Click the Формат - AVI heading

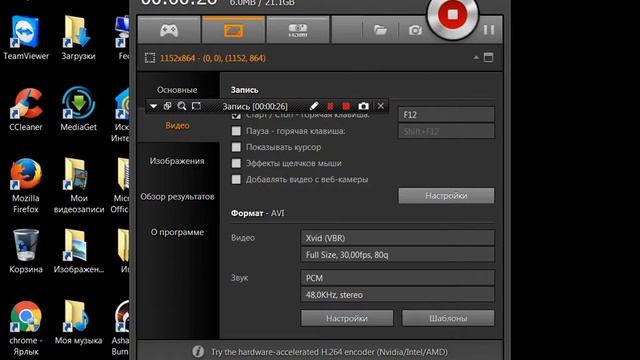coord(257,213)
